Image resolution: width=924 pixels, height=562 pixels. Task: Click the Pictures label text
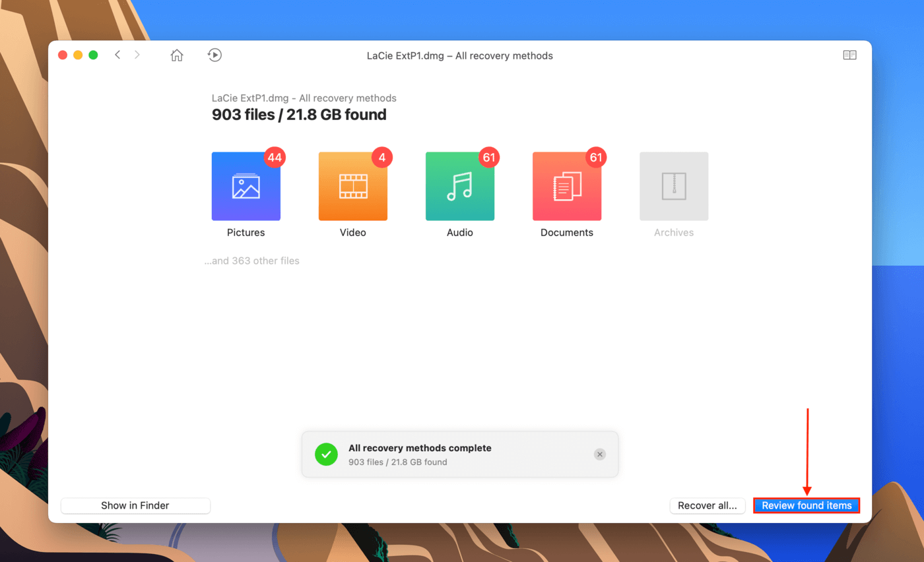point(246,233)
